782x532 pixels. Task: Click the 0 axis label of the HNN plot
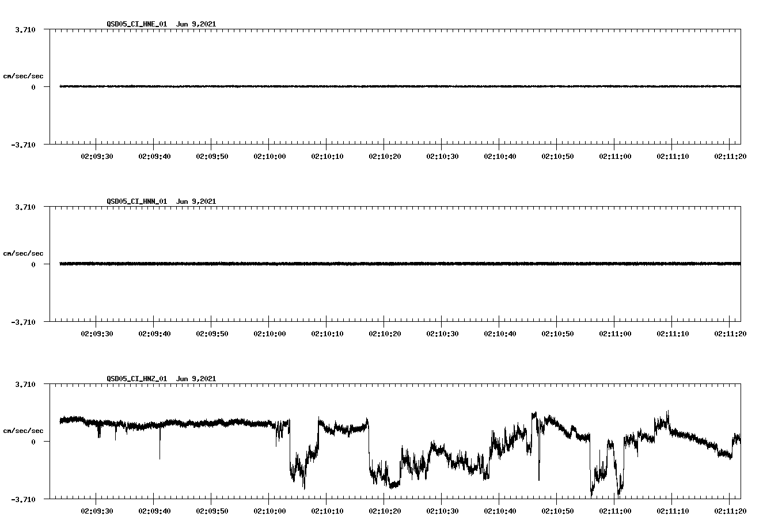[33, 264]
